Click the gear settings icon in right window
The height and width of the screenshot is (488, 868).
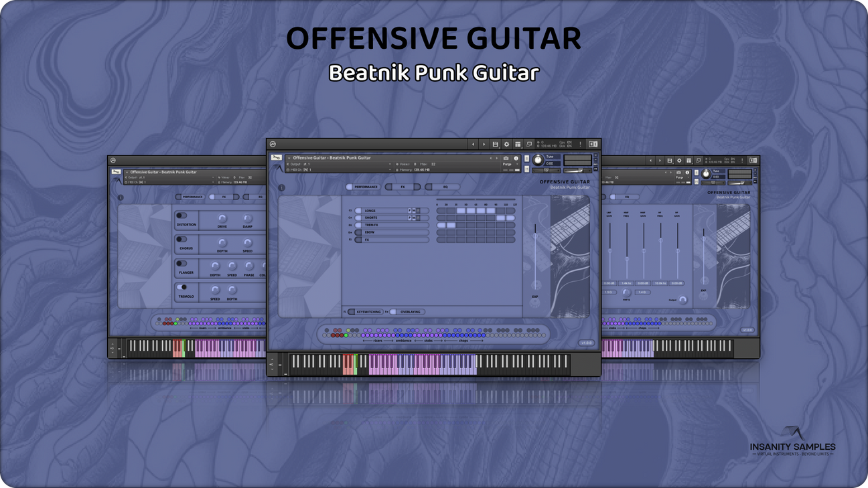(679, 161)
